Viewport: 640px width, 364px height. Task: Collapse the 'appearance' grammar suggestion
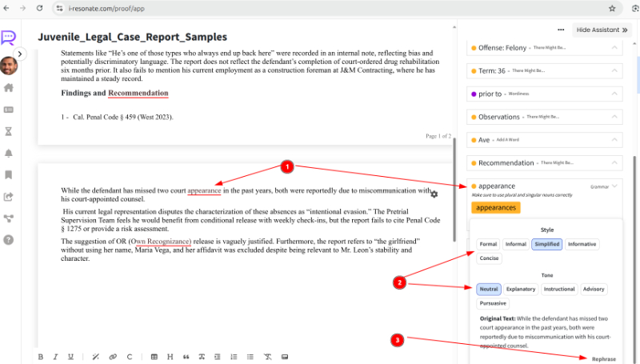614,186
